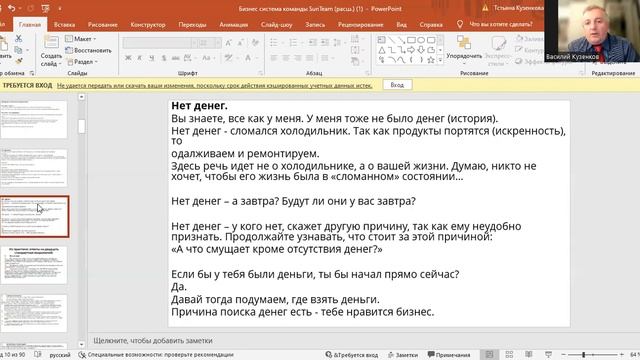Expand the shapes gallery more arrow
The height and width of the screenshot is (360, 640).
click(x=440, y=60)
